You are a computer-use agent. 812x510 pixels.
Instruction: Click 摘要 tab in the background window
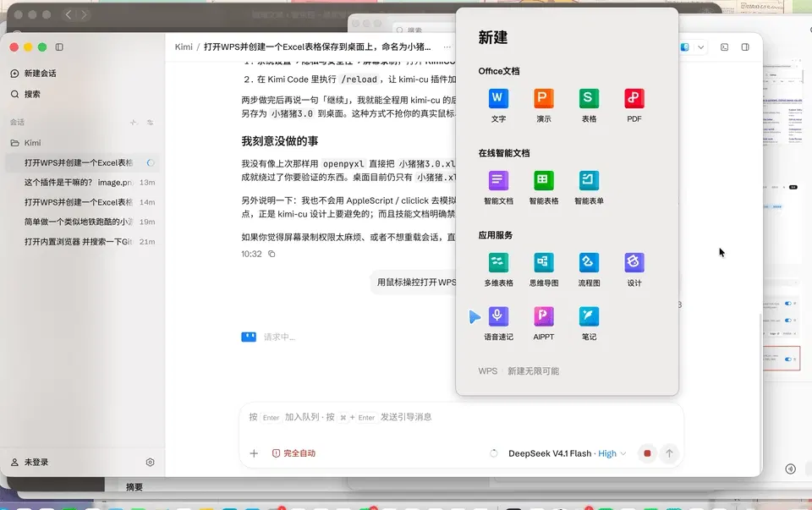tap(134, 487)
